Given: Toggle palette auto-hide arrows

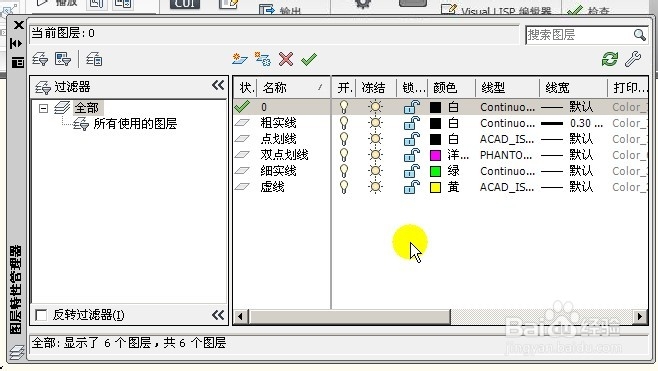Looking at the screenshot, I should 16,43.
